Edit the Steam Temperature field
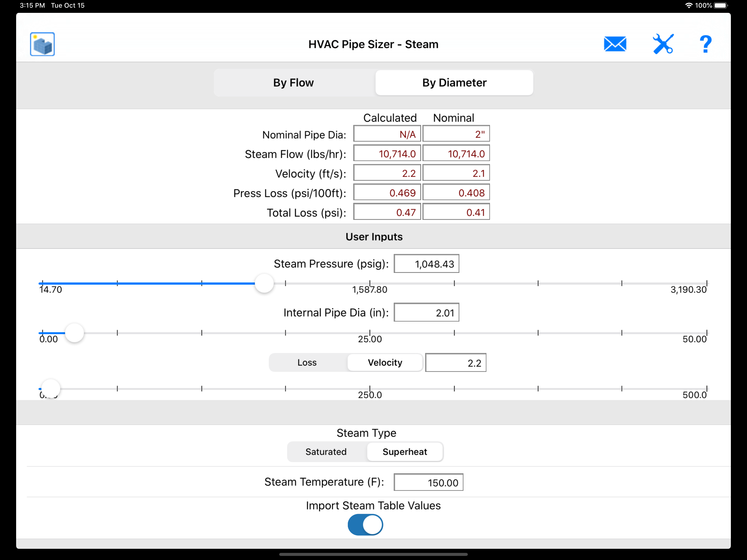 (x=428, y=482)
